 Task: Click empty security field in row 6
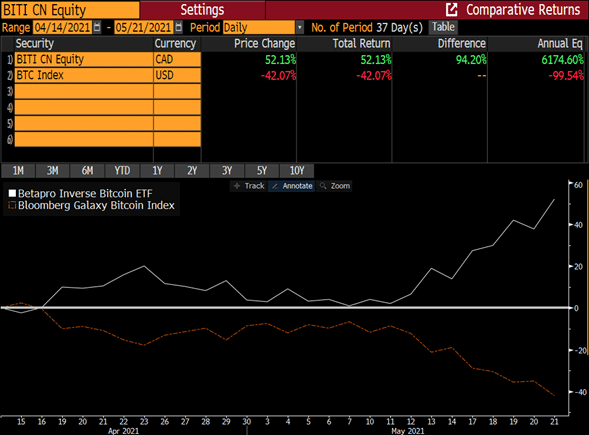click(x=84, y=139)
